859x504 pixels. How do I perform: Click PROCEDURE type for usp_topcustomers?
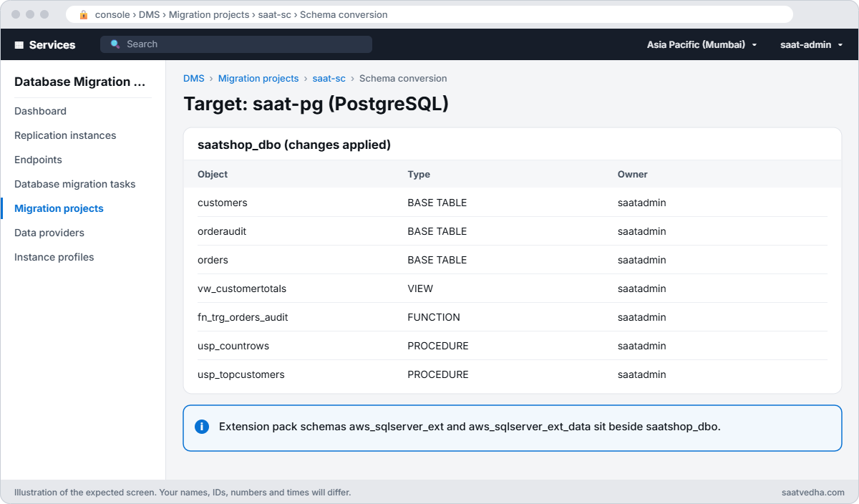tap(438, 374)
